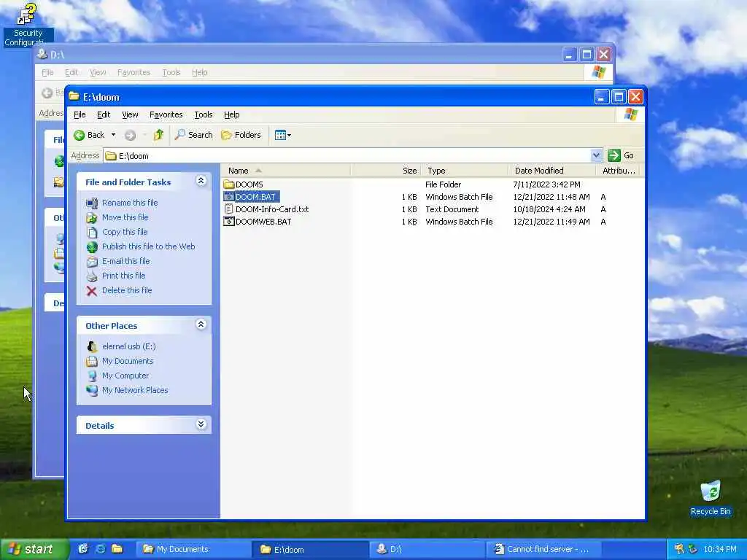Open My Network Places link
747x560 pixels.
[135, 391]
